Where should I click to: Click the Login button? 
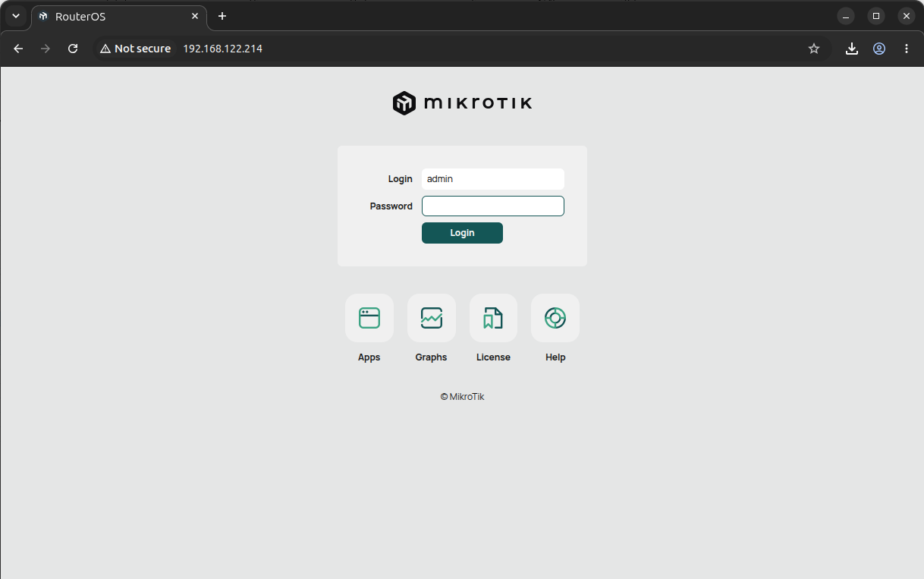pos(462,233)
